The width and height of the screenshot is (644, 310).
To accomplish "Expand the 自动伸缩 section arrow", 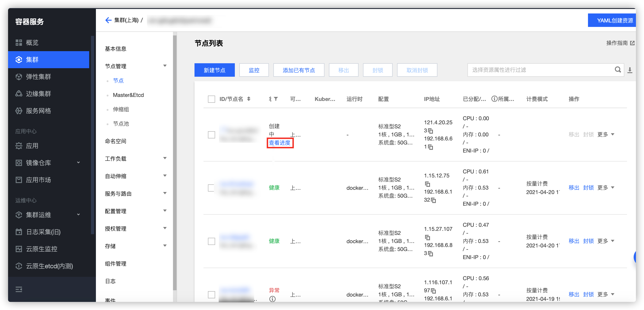I will (x=165, y=176).
